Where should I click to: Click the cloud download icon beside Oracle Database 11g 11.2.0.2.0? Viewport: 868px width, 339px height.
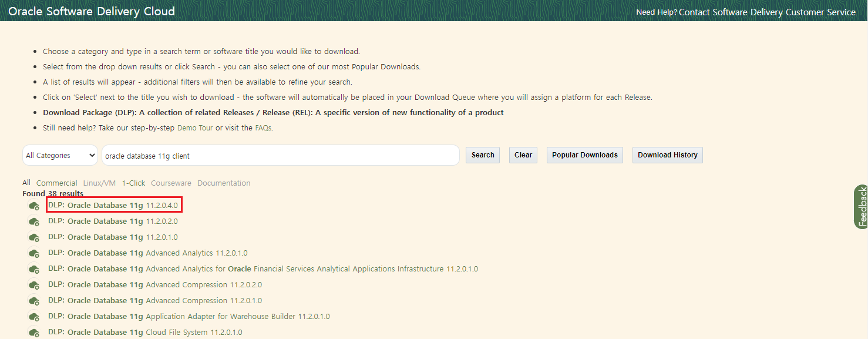pyautogui.click(x=34, y=221)
